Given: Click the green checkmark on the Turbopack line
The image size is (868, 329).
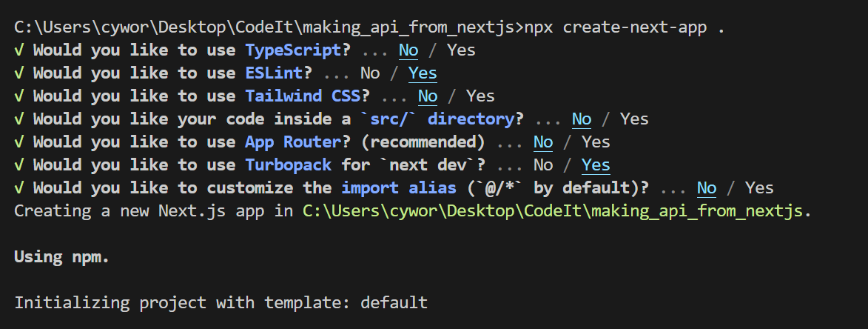Looking at the screenshot, I should pos(18,165).
